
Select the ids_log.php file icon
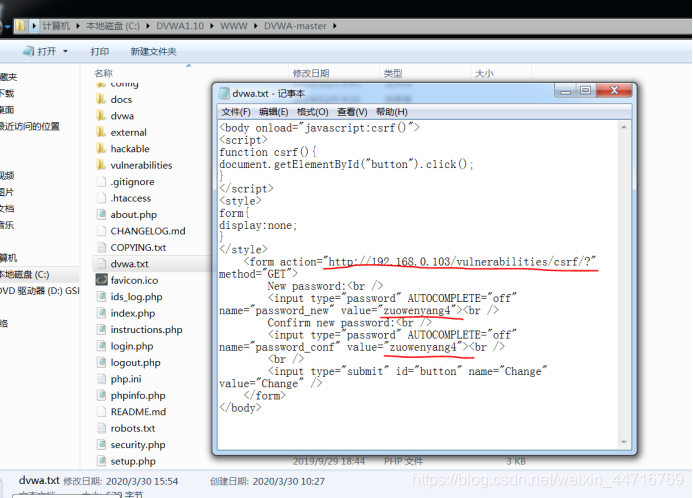click(101, 297)
